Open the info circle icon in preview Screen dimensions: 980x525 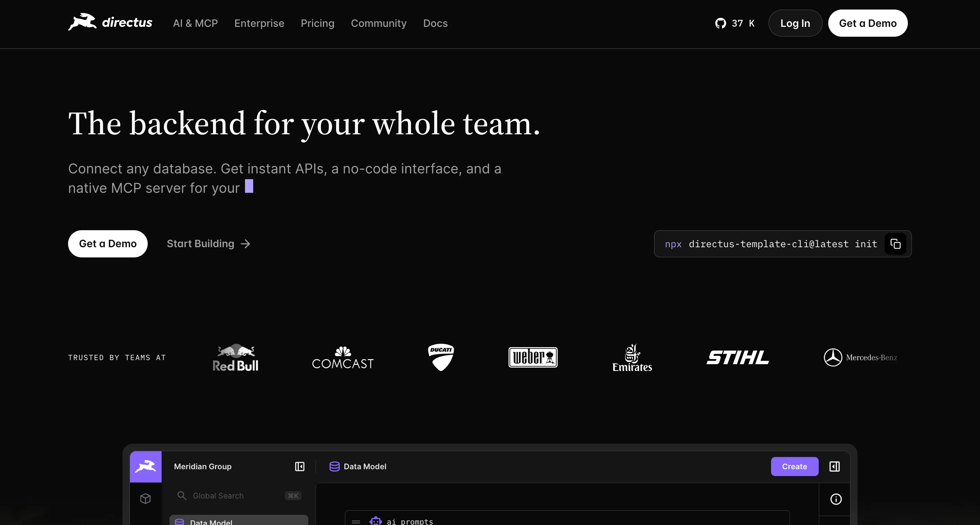click(836, 499)
